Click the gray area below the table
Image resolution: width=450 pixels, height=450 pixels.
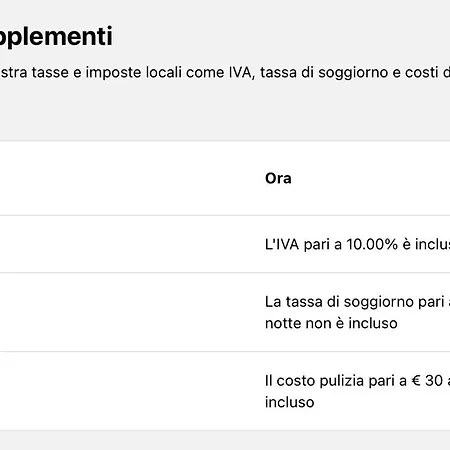225,440
